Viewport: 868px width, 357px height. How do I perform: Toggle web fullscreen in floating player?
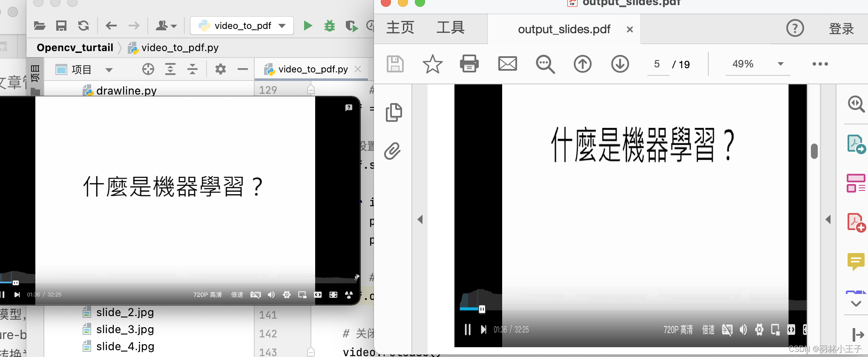point(333,295)
